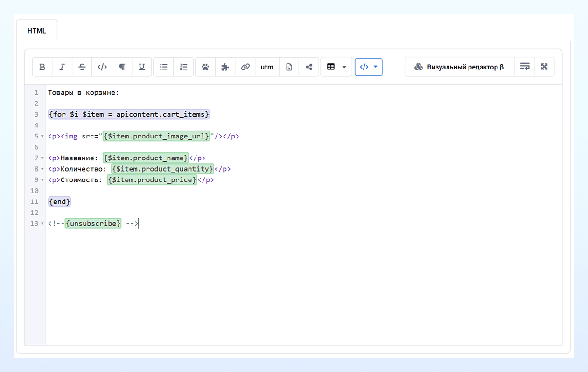Apply strikethrough formatting
The image size is (588, 372).
tap(82, 67)
